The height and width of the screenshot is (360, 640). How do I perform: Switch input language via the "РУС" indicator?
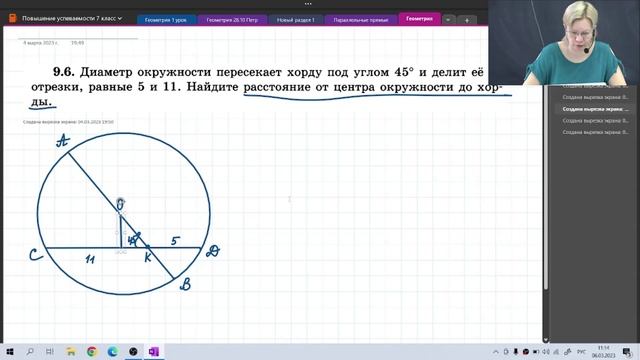[x=581, y=351]
